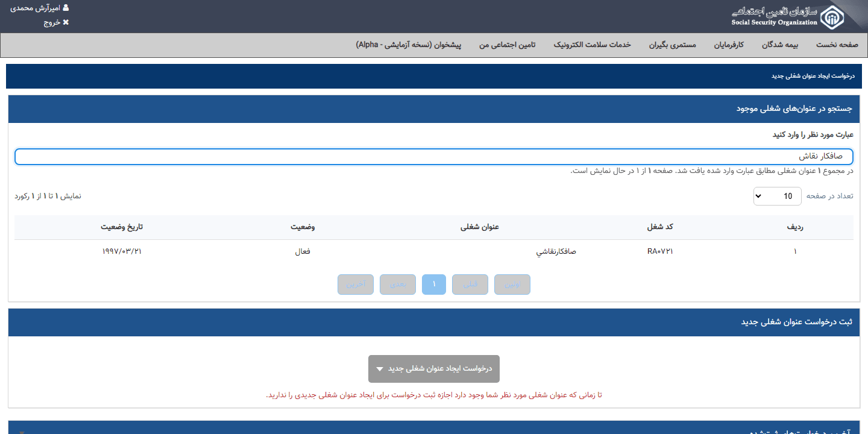868x434 pixels.
Task: Click the ردیف column header
Action: pyautogui.click(x=795, y=227)
